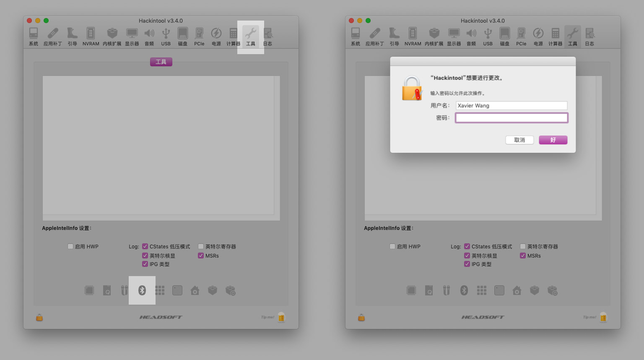Open 显示器 display icon in left window
The height and width of the screenshot is (360, 644).
(132, 37)
